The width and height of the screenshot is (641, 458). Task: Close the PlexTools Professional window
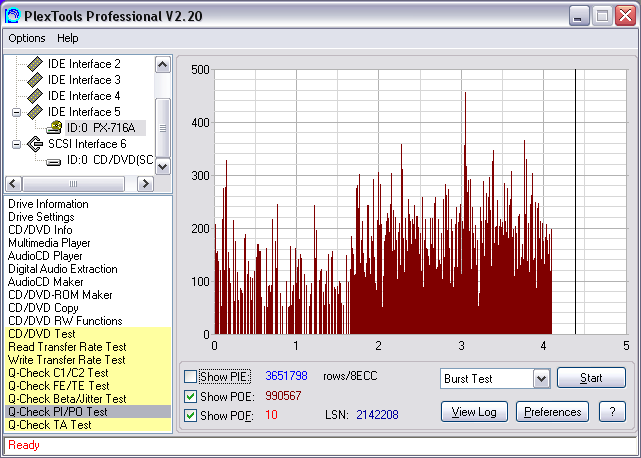tap(626, 16)
